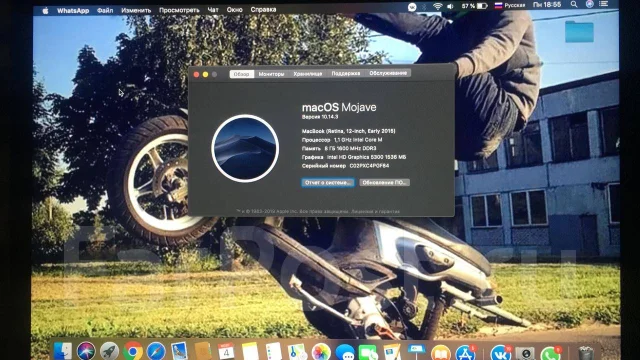Click the Отчет о системе button
The image size is (640, 360).
pos(328,182)
